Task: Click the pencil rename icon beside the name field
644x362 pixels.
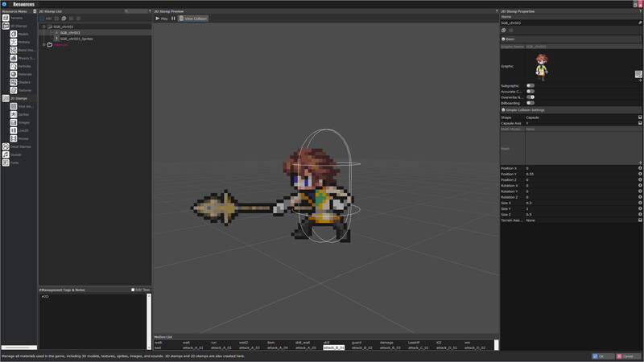Action: point(640,23)
